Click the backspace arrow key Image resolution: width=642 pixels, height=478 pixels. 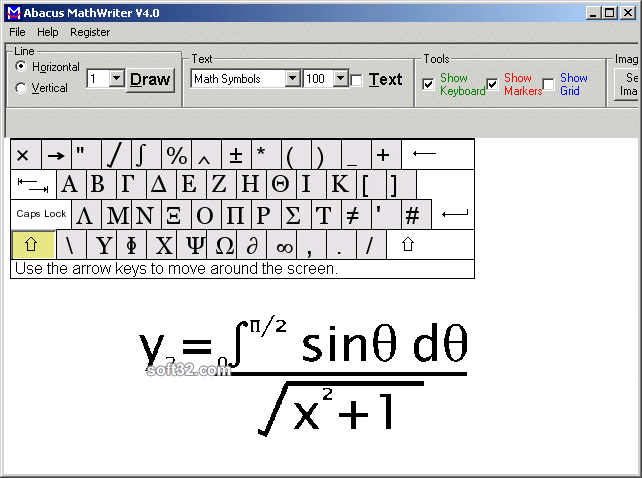[x=438, y=154]
